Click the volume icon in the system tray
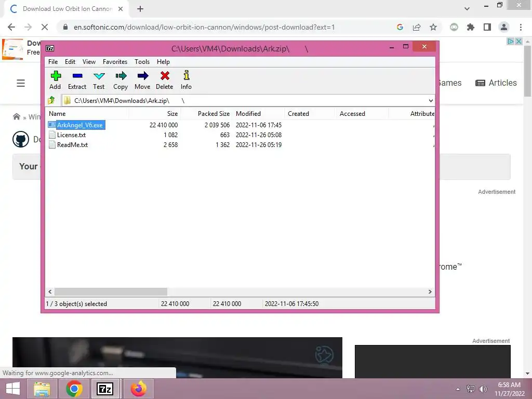The image size is (532, 399). coord(483,389)
